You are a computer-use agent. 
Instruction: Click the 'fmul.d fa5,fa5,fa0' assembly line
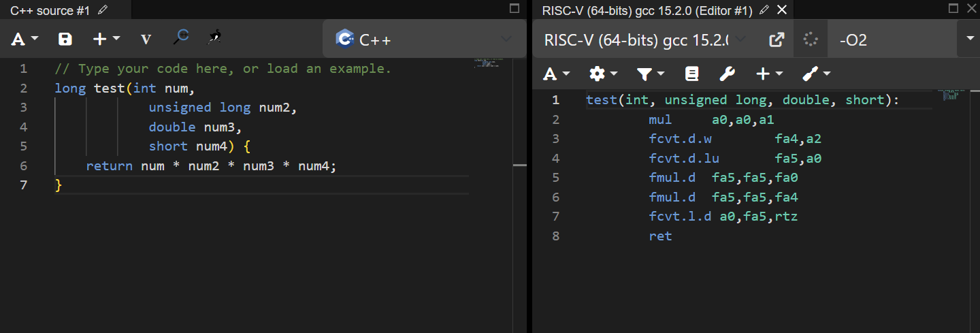pos(723,178)
